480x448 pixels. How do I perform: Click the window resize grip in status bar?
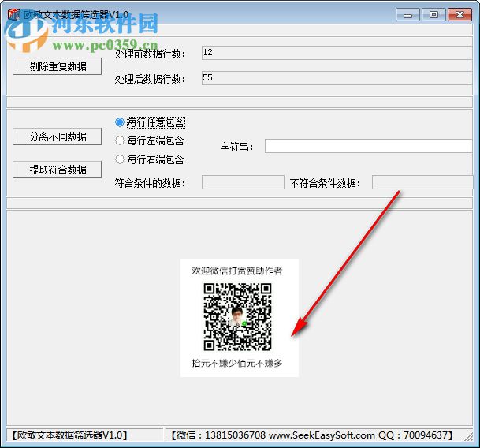tap(468, 436)
